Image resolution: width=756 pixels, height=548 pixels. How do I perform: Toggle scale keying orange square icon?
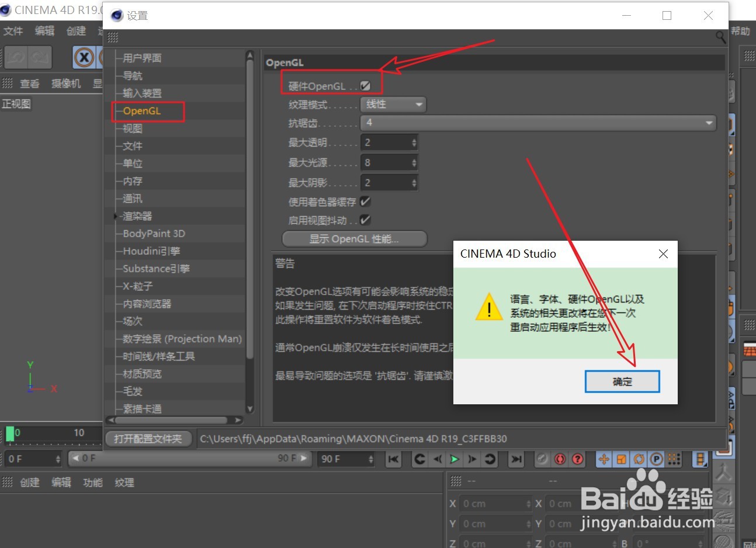point(622,459)
